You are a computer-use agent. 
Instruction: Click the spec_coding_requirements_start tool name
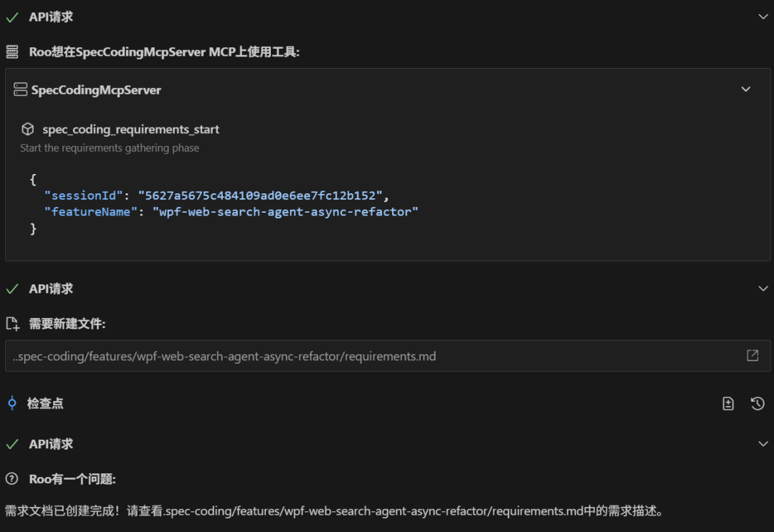point(130,129)
